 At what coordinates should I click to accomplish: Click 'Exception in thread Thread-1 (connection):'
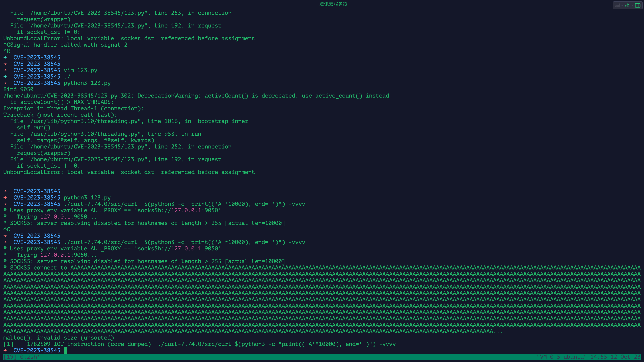(x=73, y=108)
